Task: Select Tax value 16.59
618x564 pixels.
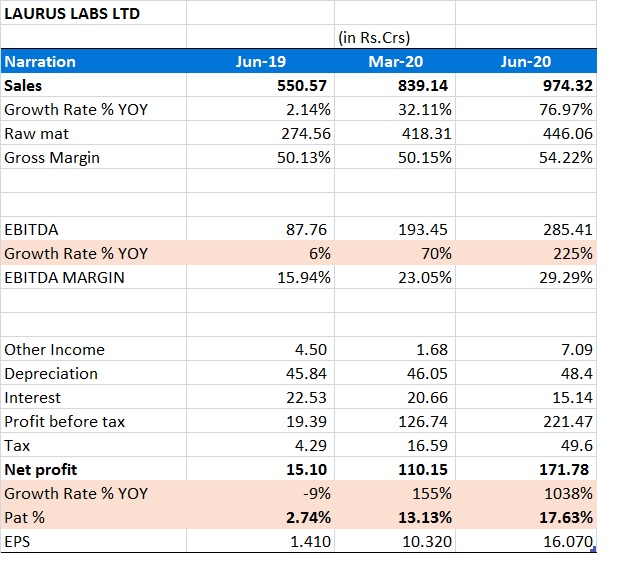Action: point(395,446)
